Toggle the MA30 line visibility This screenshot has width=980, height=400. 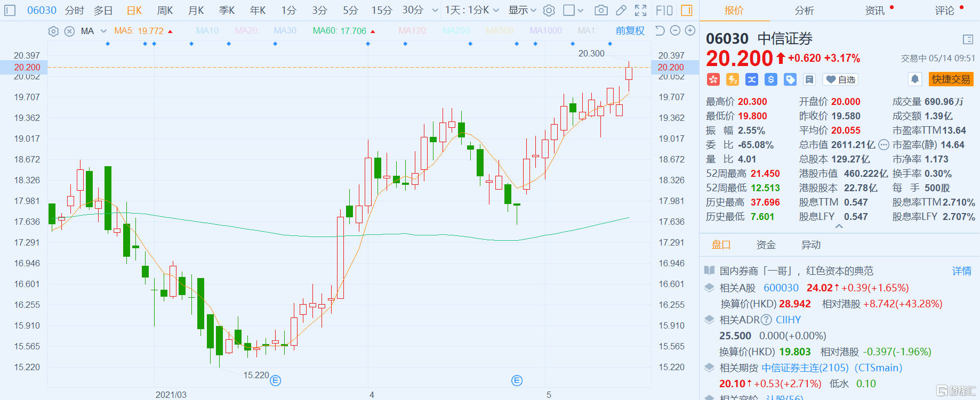pyautogui.click(x=285, y=31)
